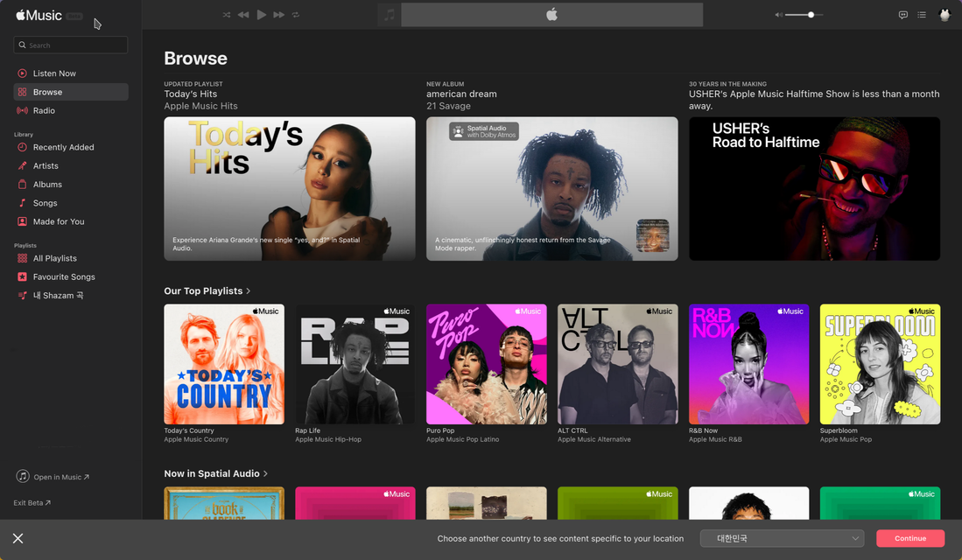The image size is (962, 560).
Task: Open USHER's Road to Halftime banner
Action: (x=814, y=189)
